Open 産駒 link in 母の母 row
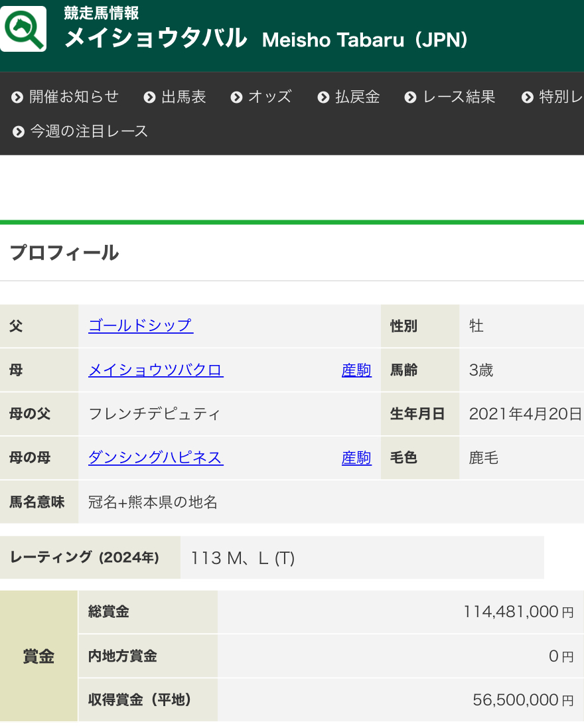 tap(356, 458)
